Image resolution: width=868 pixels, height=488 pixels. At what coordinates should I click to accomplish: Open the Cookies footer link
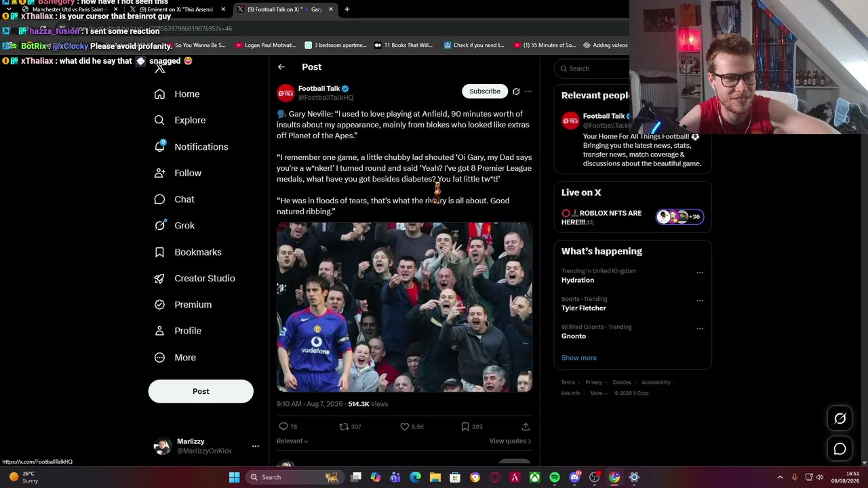tap(622, 382)
